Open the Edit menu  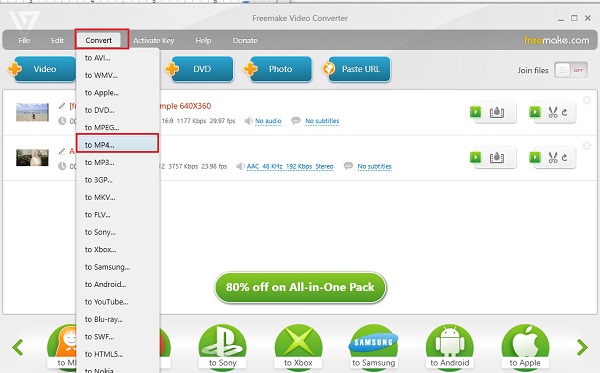click(57, 40)
